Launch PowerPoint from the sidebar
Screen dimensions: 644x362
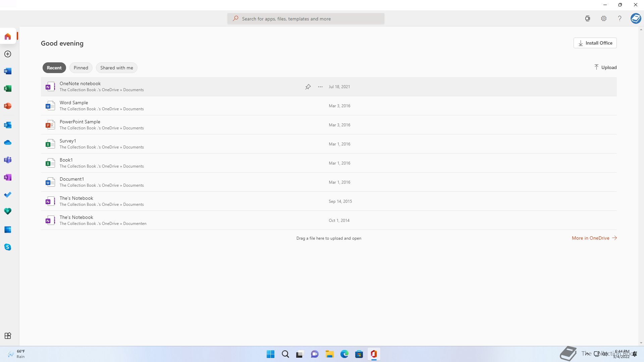pos(8,106)
